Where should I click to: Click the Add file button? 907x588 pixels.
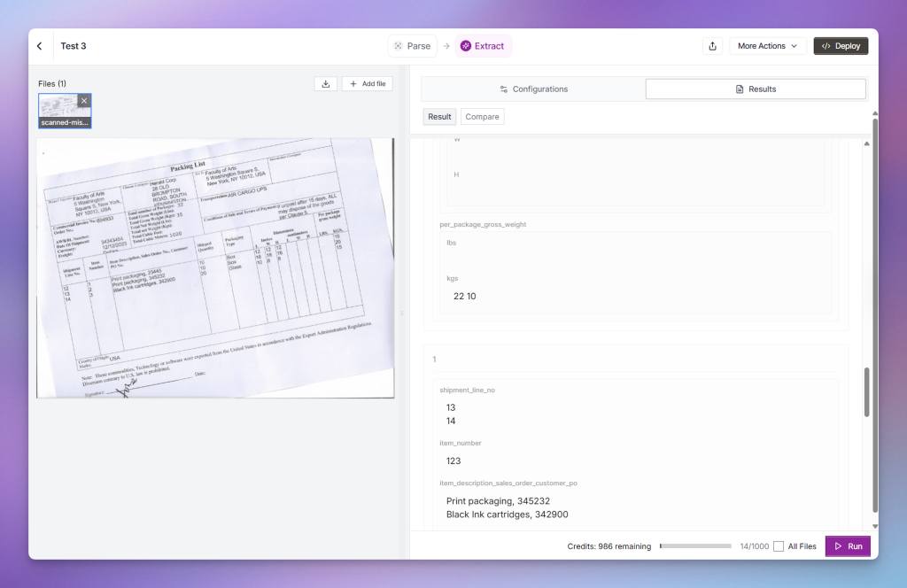click(x=367, y=84)
